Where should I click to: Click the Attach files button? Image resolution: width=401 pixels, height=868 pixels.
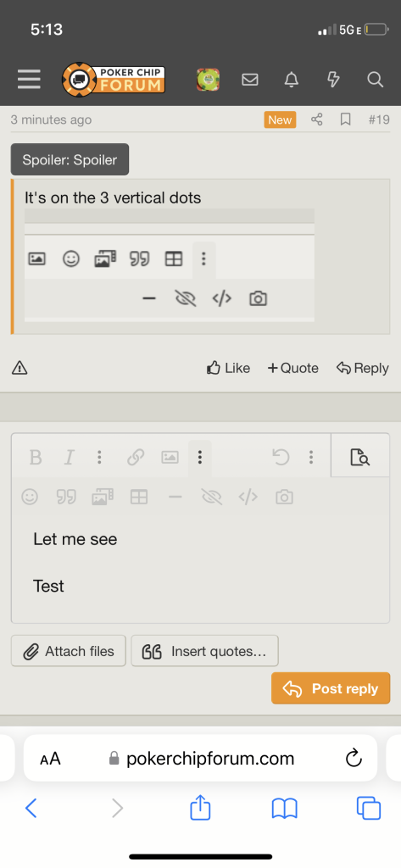click(69, 651)
